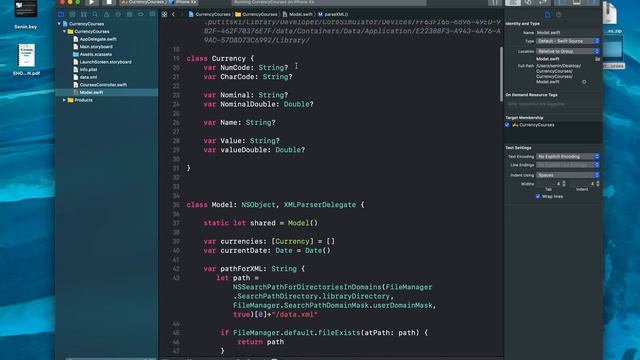Click parseXML method in jump bar
Viewport: 640px width, 360px height.
tap(333, 14)
